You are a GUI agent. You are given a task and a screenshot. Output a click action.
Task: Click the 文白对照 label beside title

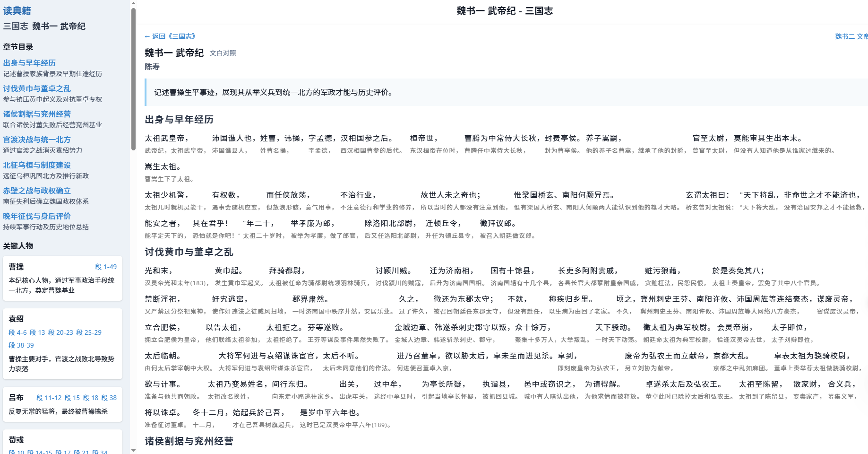click(223, 53)
